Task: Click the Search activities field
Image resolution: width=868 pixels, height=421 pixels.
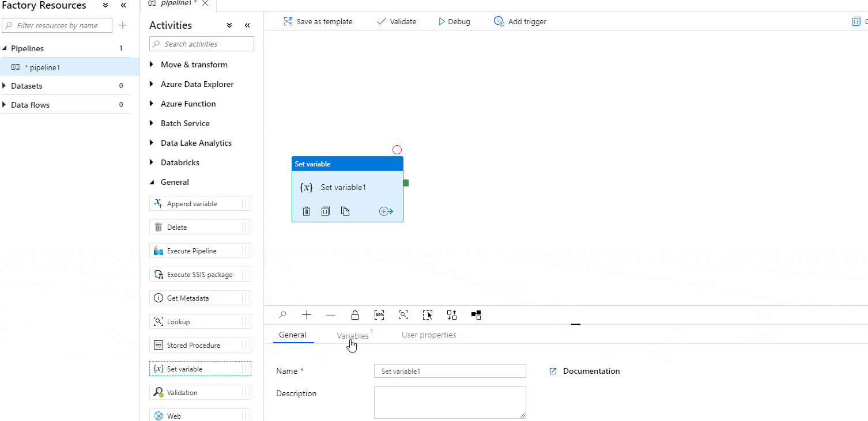Action: 202,44
